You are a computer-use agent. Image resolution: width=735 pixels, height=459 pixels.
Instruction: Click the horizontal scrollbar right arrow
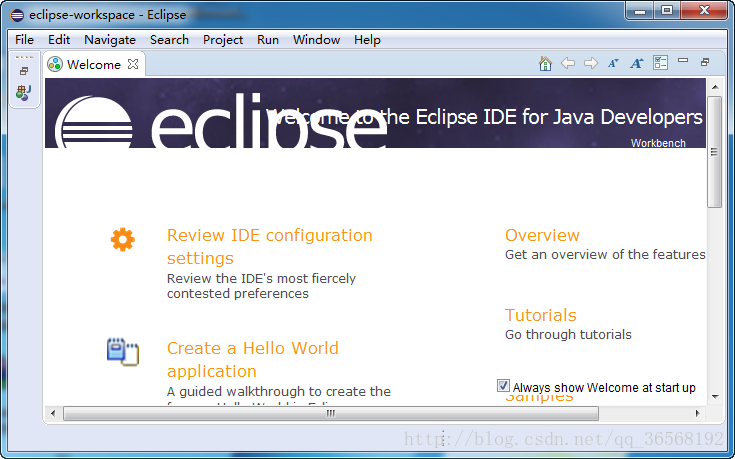click(698, 413)
